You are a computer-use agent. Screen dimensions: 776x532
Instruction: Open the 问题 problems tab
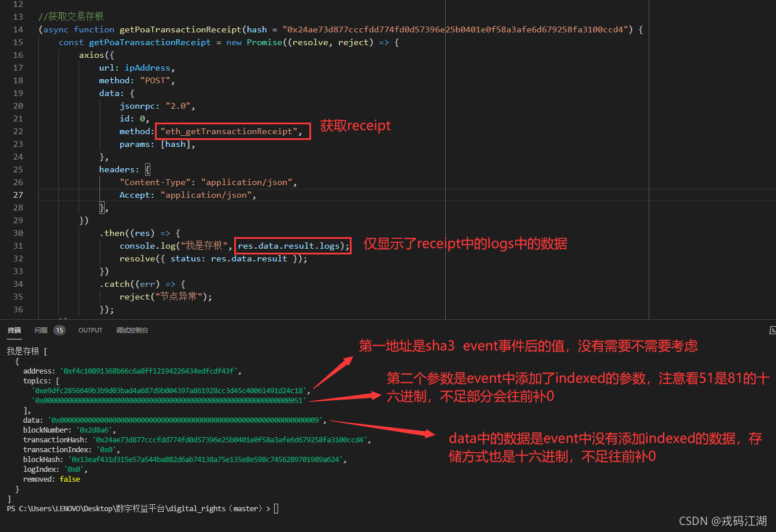click(x=40, y=330)
